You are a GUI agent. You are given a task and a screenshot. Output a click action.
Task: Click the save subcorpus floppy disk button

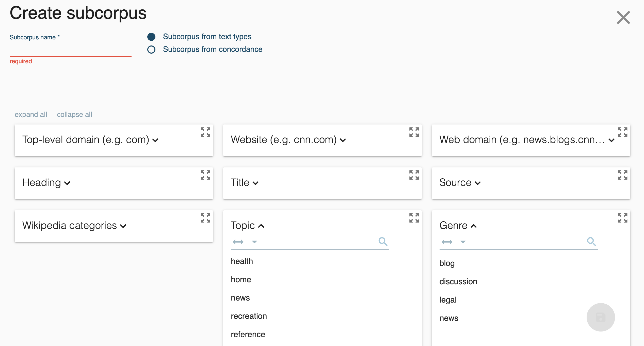[601, 317]
